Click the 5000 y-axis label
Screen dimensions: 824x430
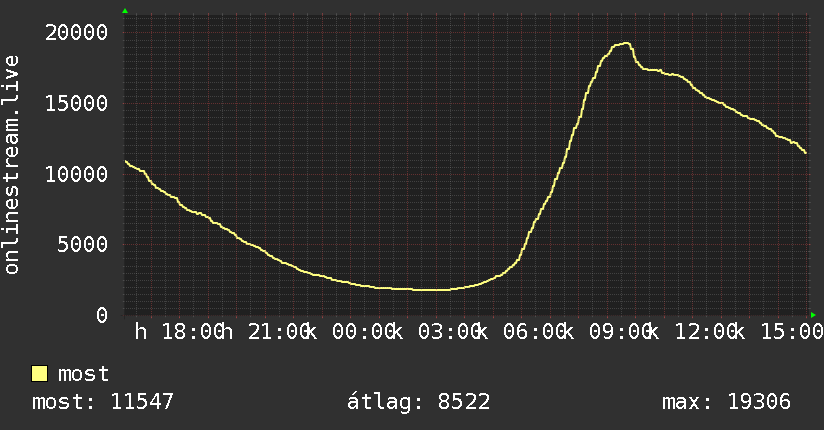83,244
